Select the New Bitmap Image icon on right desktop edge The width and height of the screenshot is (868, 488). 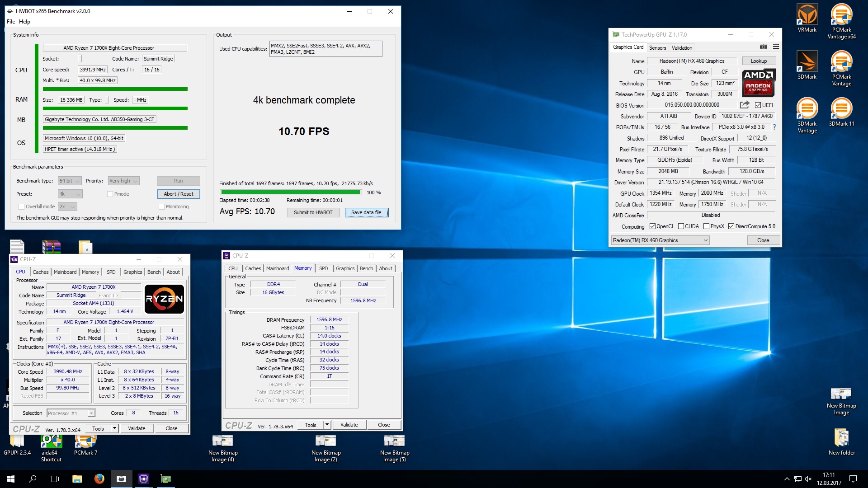[841, 401]
